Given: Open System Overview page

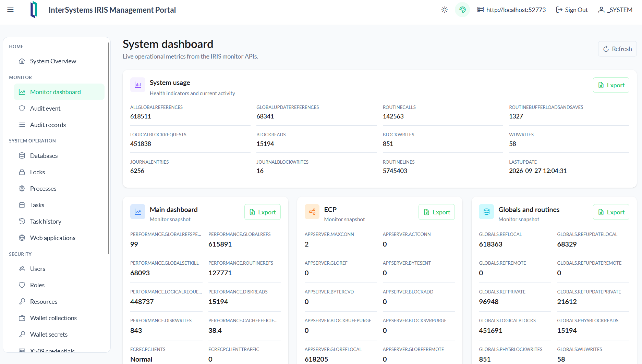Looking at the screenshot, I should tap(59, 61).
